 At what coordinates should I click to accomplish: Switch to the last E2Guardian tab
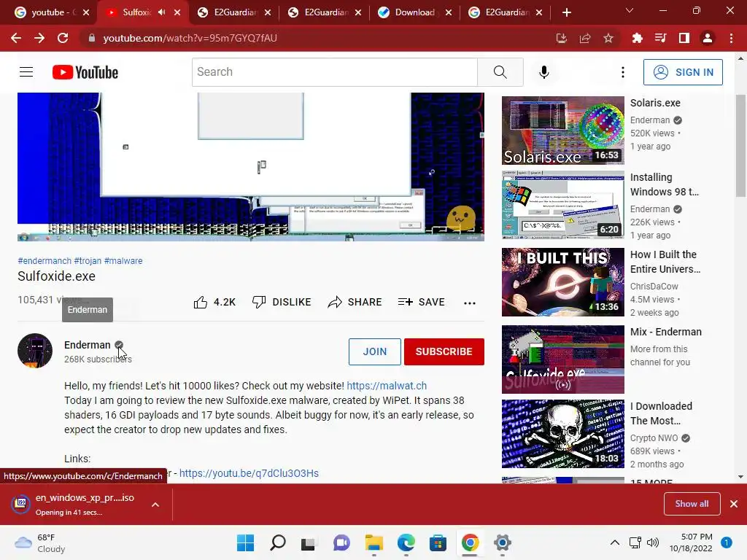[505, 12]
